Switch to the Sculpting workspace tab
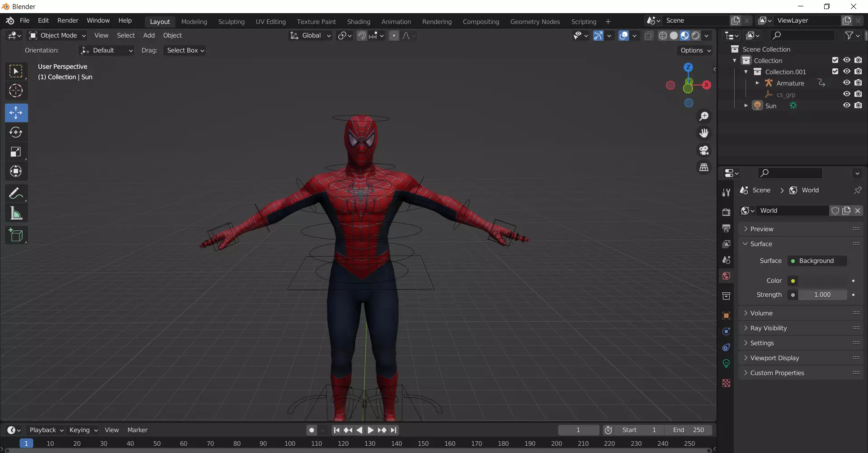 (231, 22)
